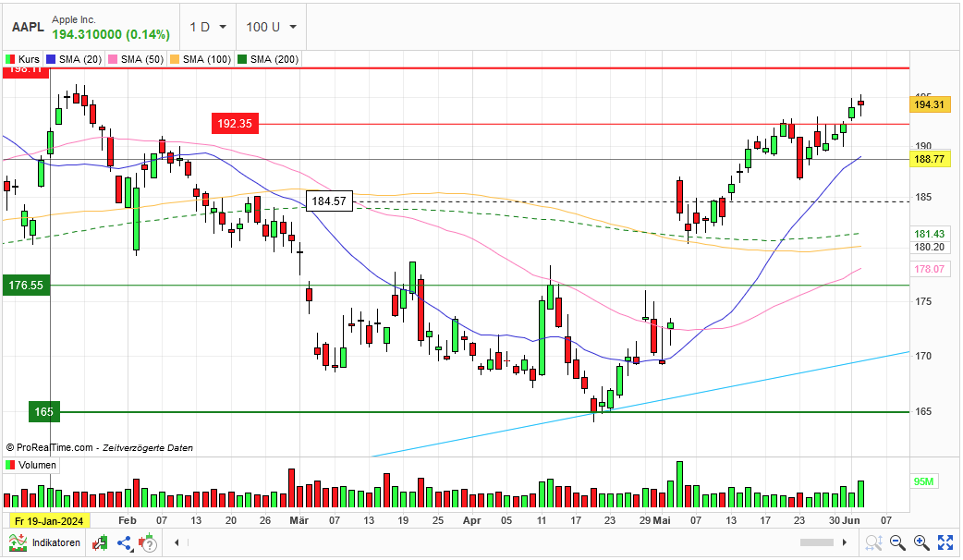Image resolution: width=963 pixels, height=560 pixels.
Task: Toggle the SMA (50) legend entry
Action: coord(136,59)
